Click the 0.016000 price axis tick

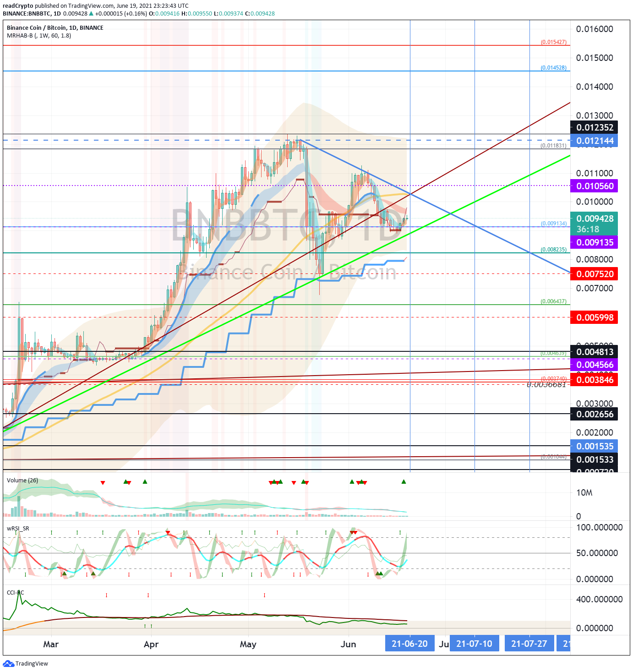(x=595, y=29)
